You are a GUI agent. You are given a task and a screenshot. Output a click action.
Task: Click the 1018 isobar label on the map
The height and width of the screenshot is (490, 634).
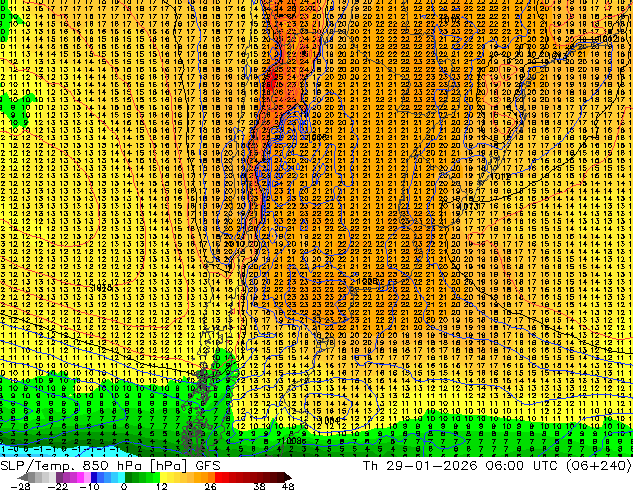click(x=101, y=288)
